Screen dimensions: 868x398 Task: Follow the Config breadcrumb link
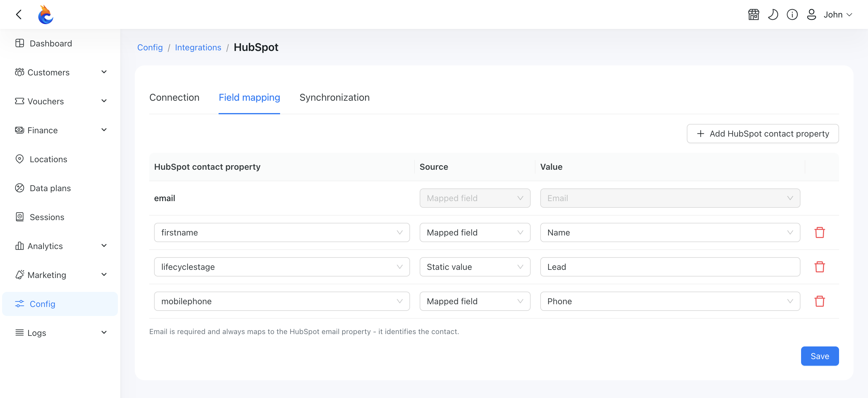(150, 48)
